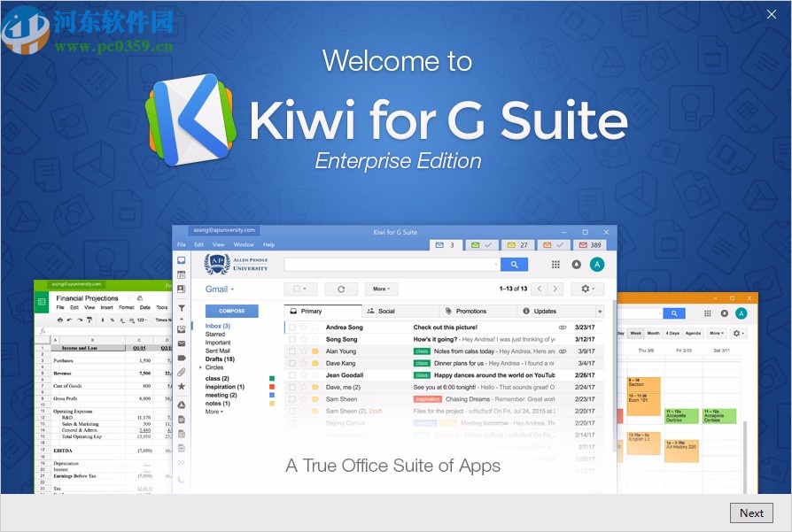
Task: Star the email from Dave Kang
Action: tap(303, 363)
